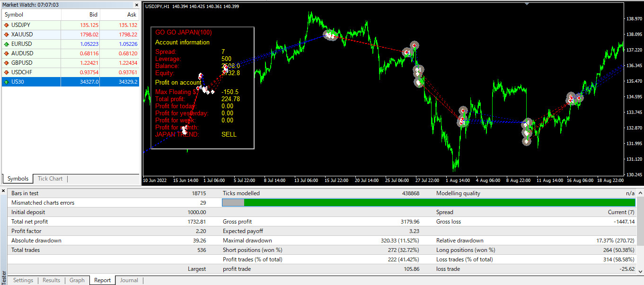Click the US30 symbol icon in highlighted row
644x285 pixels.
pyautogui.click(x=6, y=82)
